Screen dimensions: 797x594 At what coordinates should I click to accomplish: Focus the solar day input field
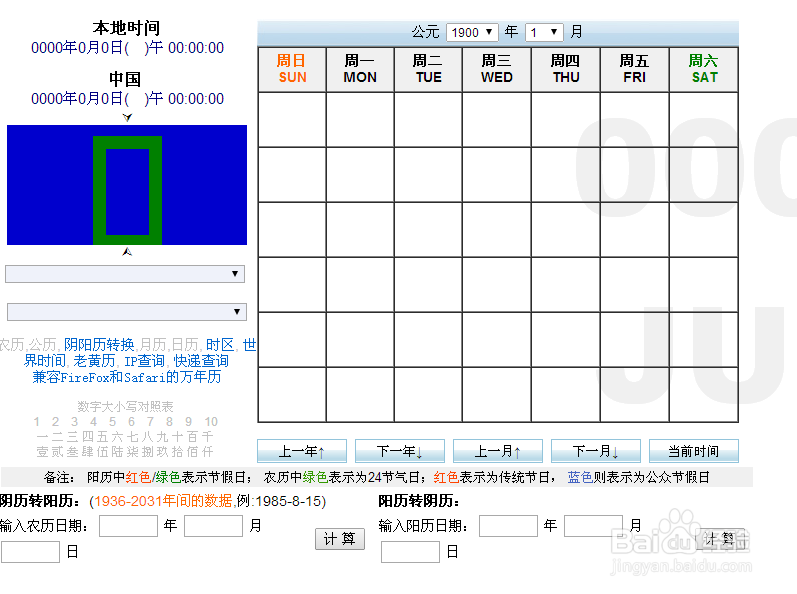coord(410,552)
